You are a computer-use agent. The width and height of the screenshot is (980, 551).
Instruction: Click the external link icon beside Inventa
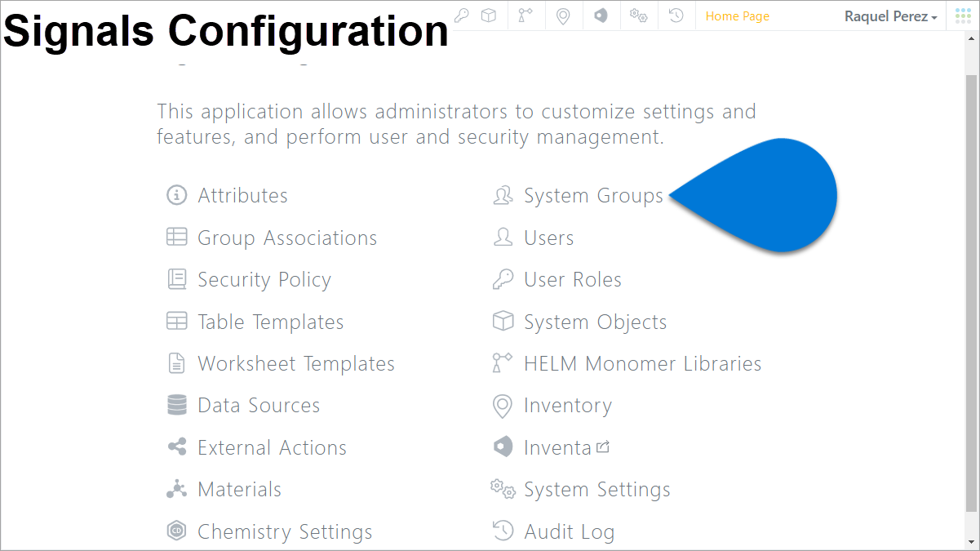[x=603, y=447]
